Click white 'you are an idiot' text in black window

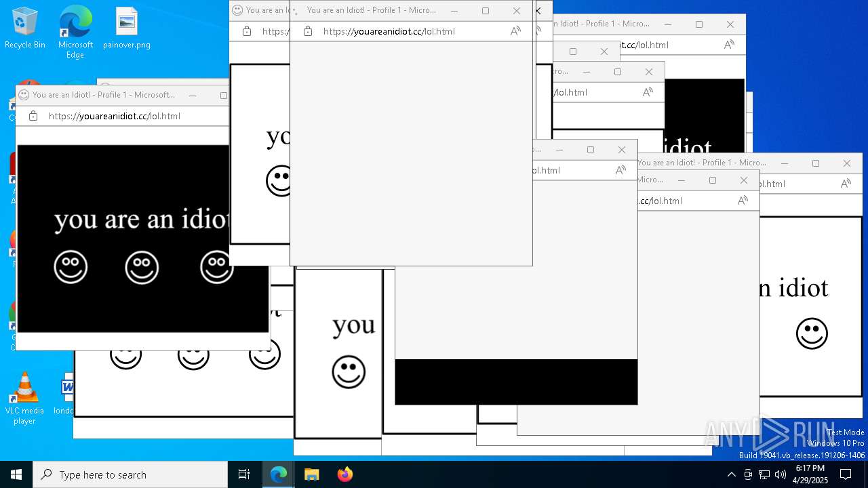[142, 220]
